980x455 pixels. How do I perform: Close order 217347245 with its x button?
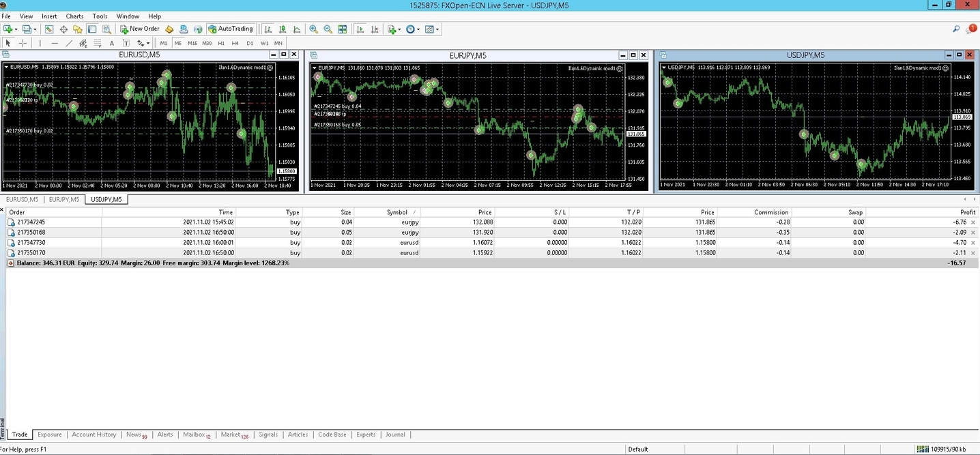click(x=973, y=222)
